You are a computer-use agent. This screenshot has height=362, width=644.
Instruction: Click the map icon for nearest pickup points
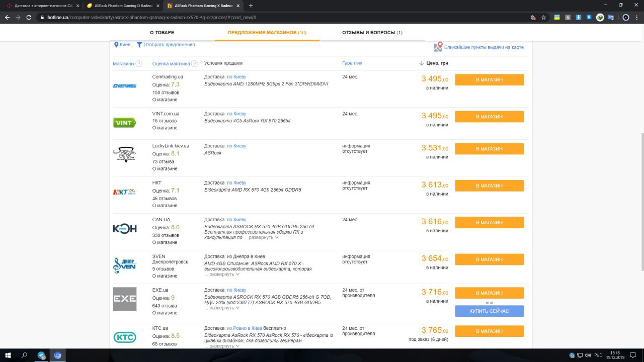point(438,46)
